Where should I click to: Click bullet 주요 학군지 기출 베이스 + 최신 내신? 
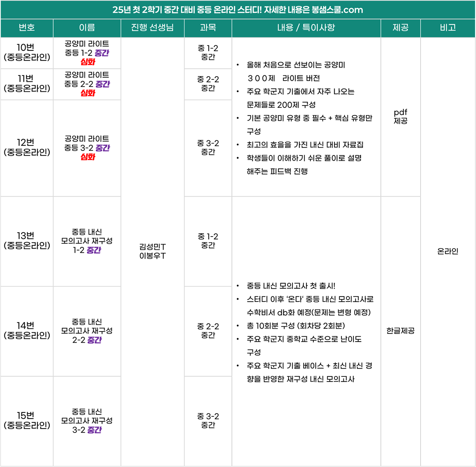[x=309, y=372]
